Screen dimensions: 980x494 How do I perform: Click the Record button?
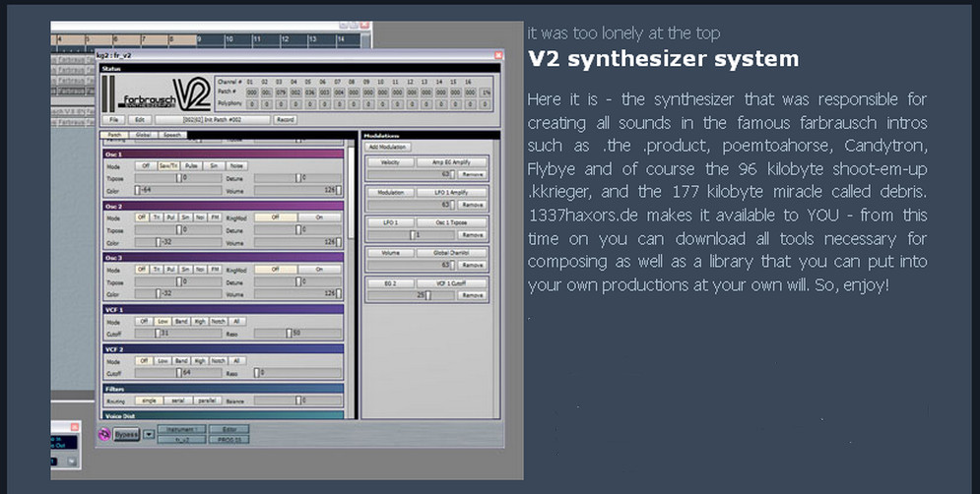pyautogui.click(x=285, y=119)
